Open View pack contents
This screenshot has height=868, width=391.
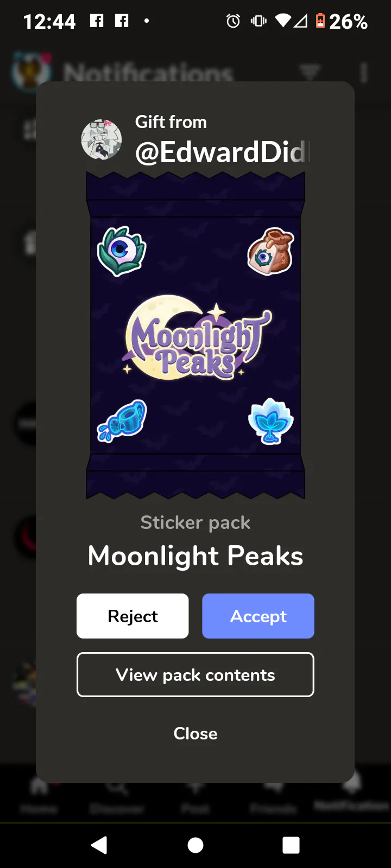[x=195, y=674]
